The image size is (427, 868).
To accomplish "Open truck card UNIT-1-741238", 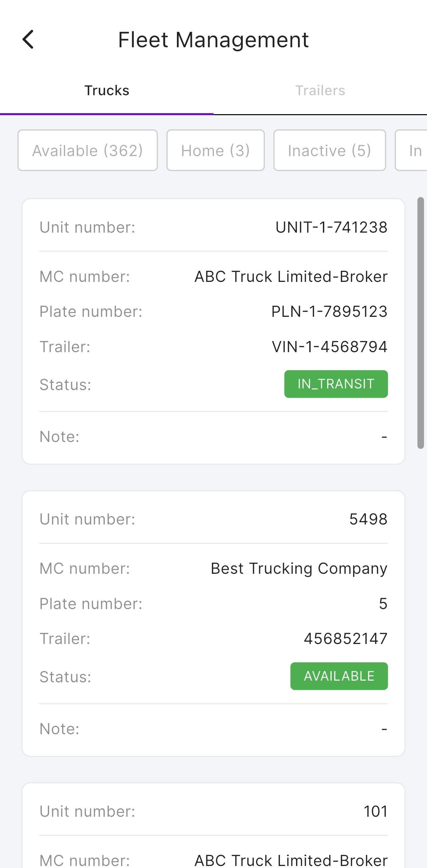I will pos(213,331).
